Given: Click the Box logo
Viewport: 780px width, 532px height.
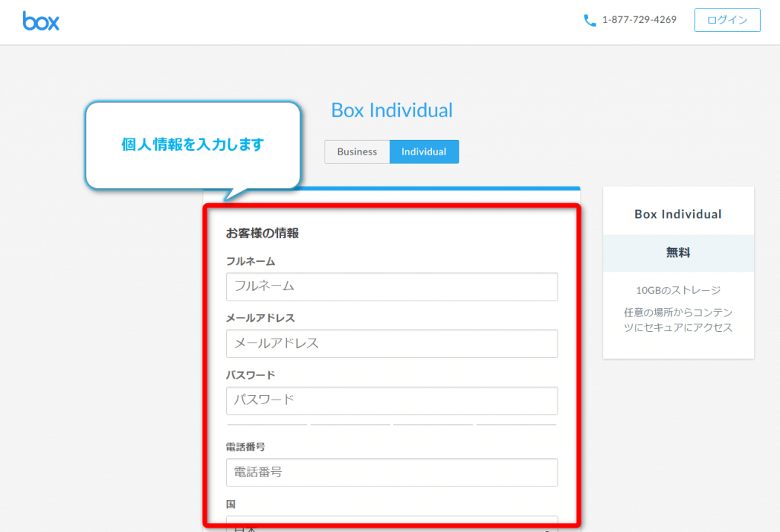Looking at the screenshot, I should [41, 21].
